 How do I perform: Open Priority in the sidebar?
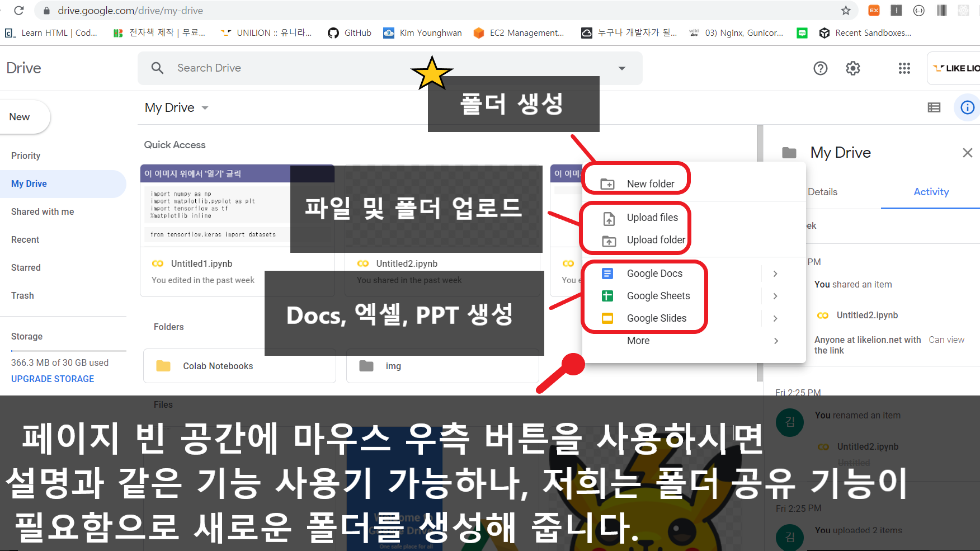point(26,156)
